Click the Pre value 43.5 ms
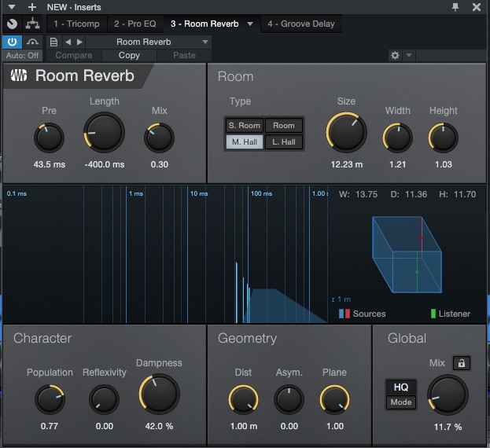This screenshot has width=490, height=448. [x=50, y=164]
